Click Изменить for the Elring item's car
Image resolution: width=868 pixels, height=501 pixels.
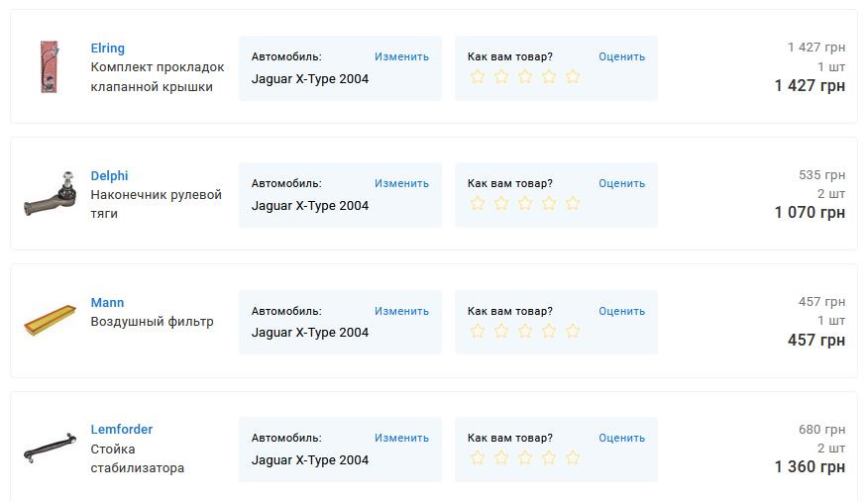coord(401,56)
